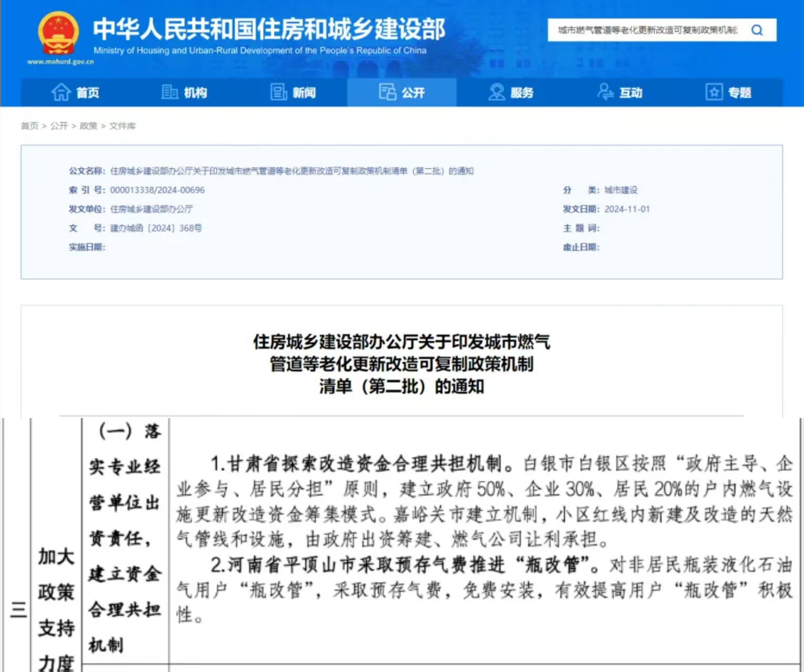Click the ministry name header title
This screenshot has height=672, width=804.
(x=269, y=29)
